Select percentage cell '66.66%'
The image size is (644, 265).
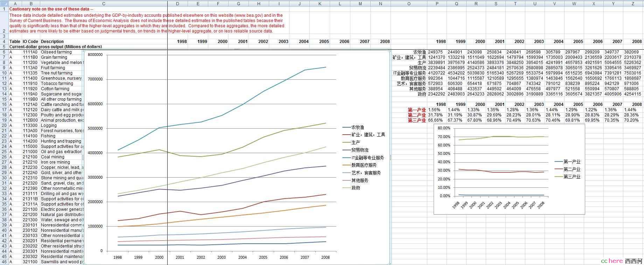pos(435,120)
